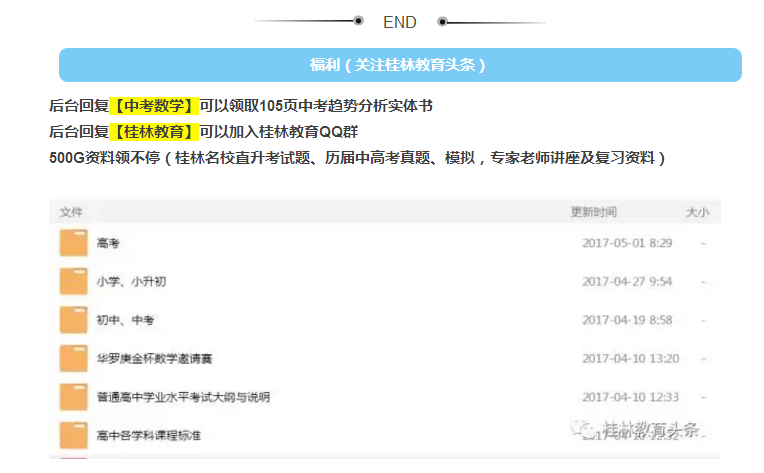Click the END heading text
Viewport: 764px width, 473px height.
(x=400, y=22)
